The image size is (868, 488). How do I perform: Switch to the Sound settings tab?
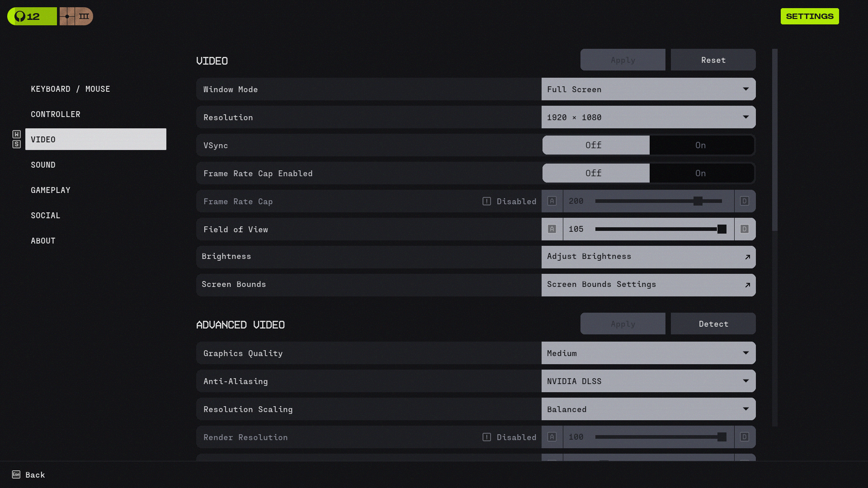tap(43, 165)
